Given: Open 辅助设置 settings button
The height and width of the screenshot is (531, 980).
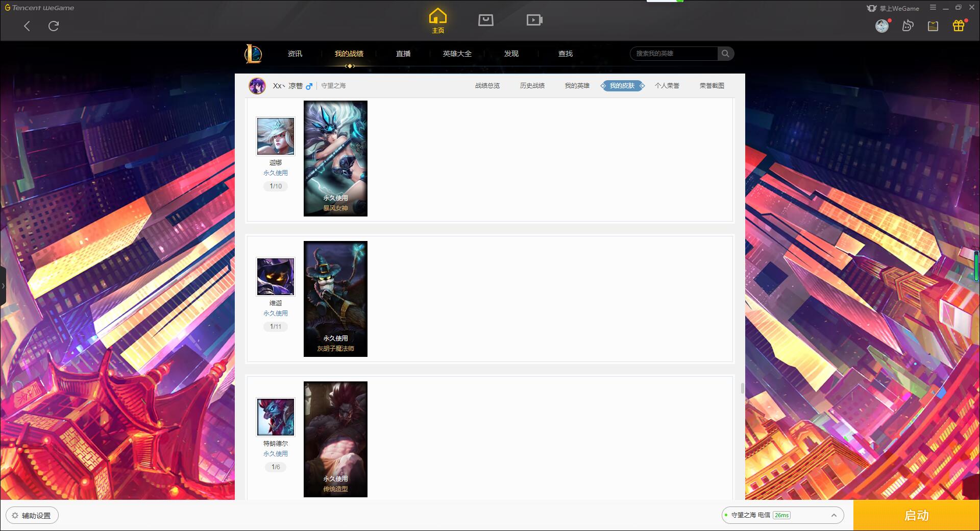Looking at the screenshot, I should pos(32,515).
